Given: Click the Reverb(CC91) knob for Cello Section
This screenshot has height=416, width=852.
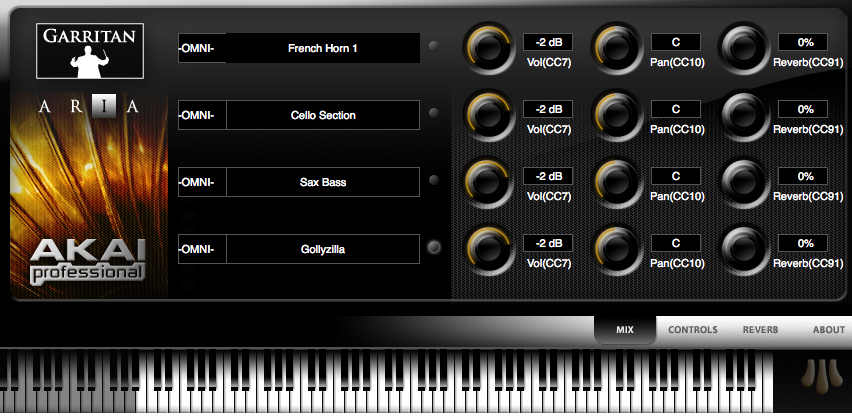Looking at the screenshot, I should [744, 115].
